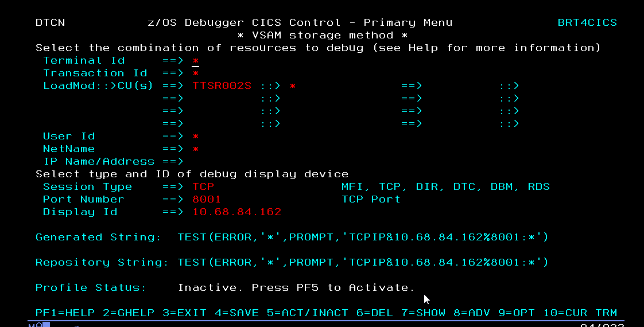Click the 5=ACT/INACT function key label
Screen dimensions: 644x327
coord(308,313)
